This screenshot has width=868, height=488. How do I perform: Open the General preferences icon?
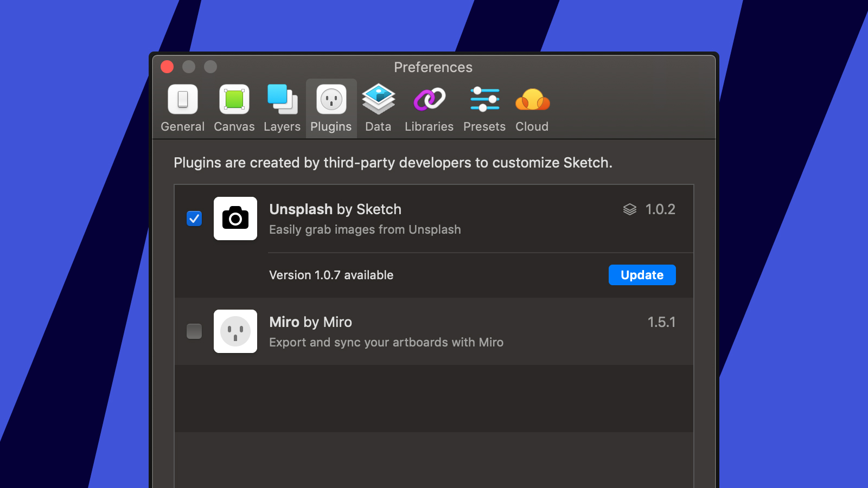tap(183, 99)
